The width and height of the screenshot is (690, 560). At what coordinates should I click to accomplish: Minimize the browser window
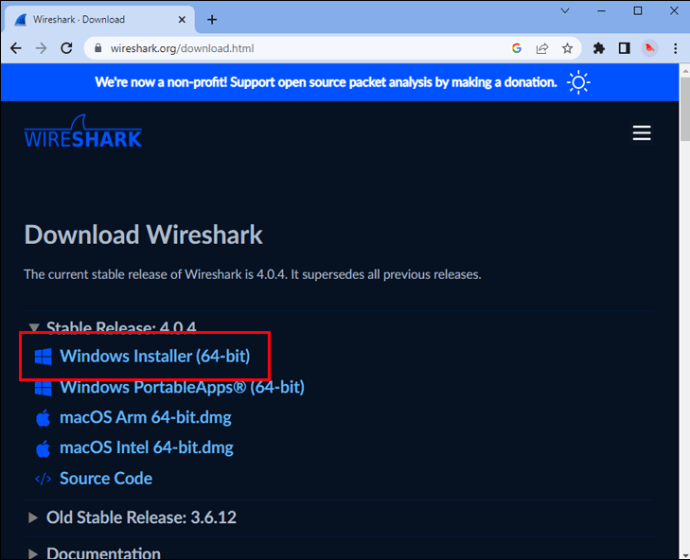coord(602,11)
